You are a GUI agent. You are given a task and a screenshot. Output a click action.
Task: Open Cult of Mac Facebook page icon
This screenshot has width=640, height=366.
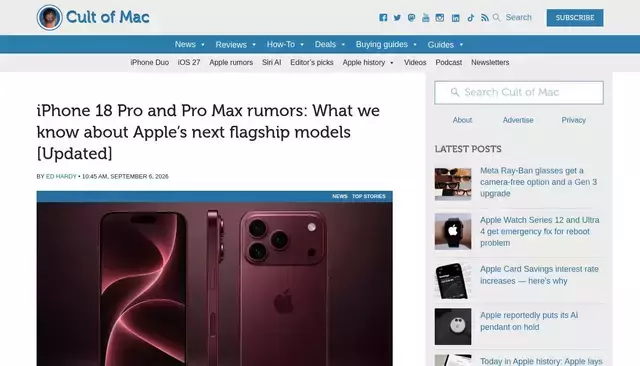coord(383,18)
